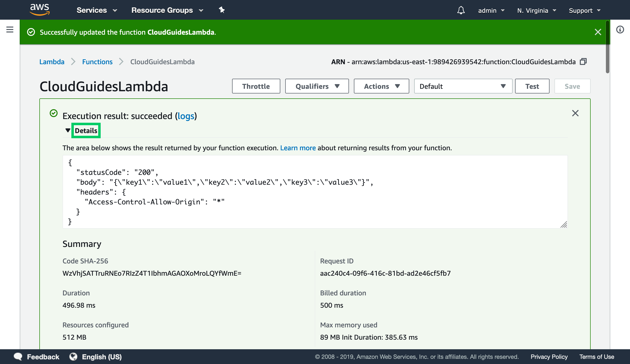Click the Summary heading
This screenshot has height=364, width=630.
coord(82,243)
